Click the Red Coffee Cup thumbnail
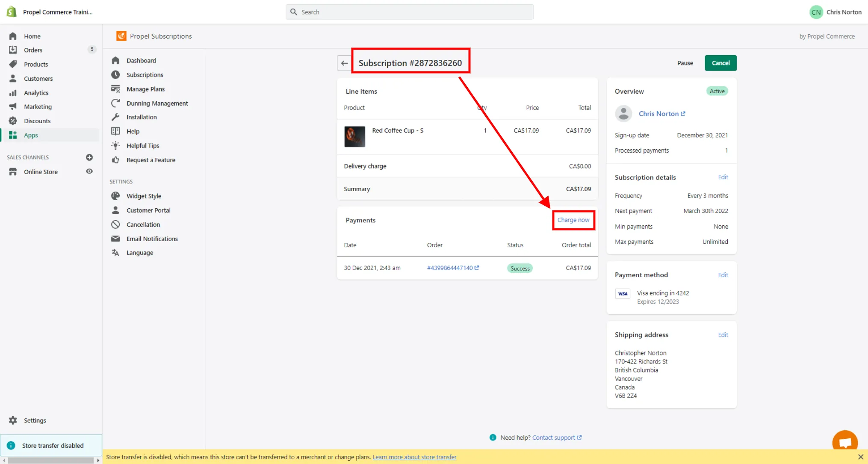 point(354,136)
